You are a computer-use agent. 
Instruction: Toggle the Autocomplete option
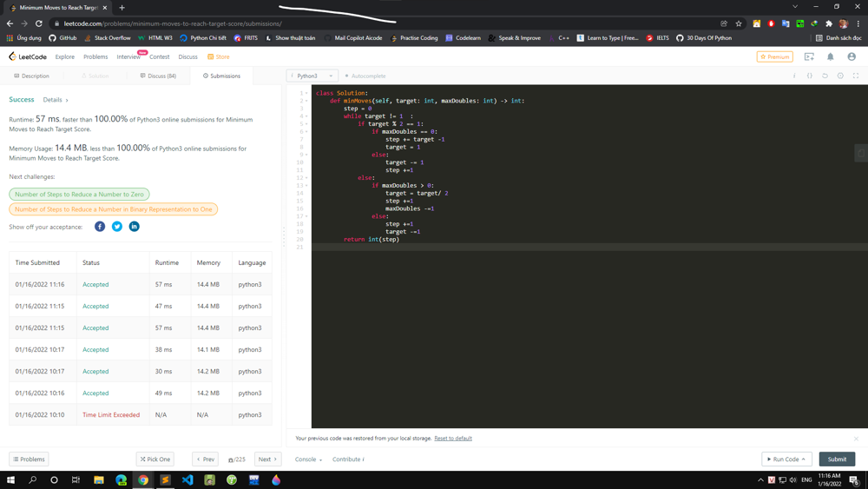(365, 76)
